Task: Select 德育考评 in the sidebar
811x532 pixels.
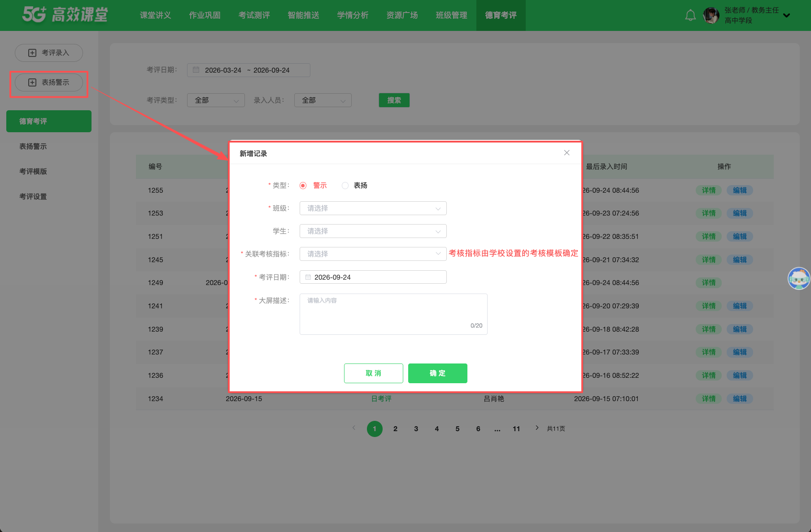Action: [49, 121]
